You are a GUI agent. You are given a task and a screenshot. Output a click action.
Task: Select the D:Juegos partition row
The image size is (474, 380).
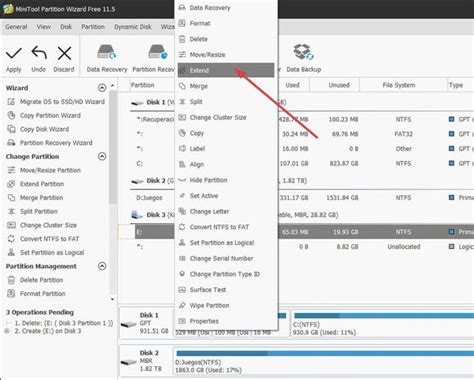point(296,198)
